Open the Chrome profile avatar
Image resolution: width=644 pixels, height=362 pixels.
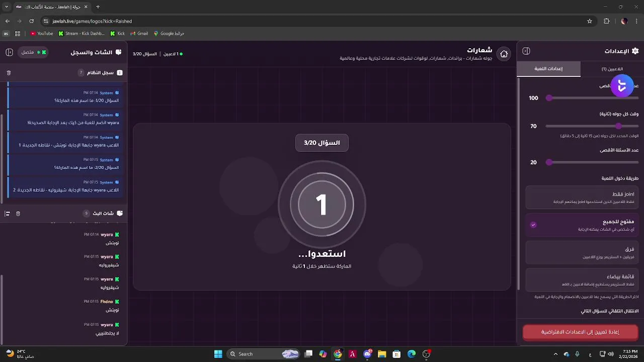point(624,21)
